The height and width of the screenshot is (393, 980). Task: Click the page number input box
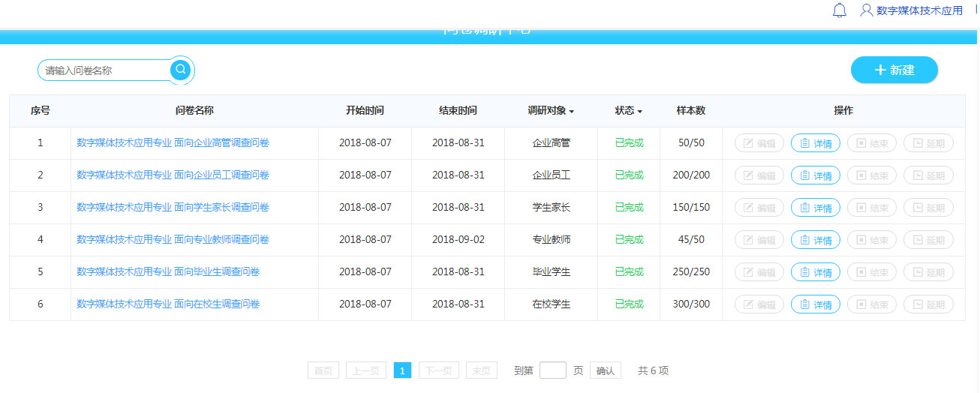(552, 370)
